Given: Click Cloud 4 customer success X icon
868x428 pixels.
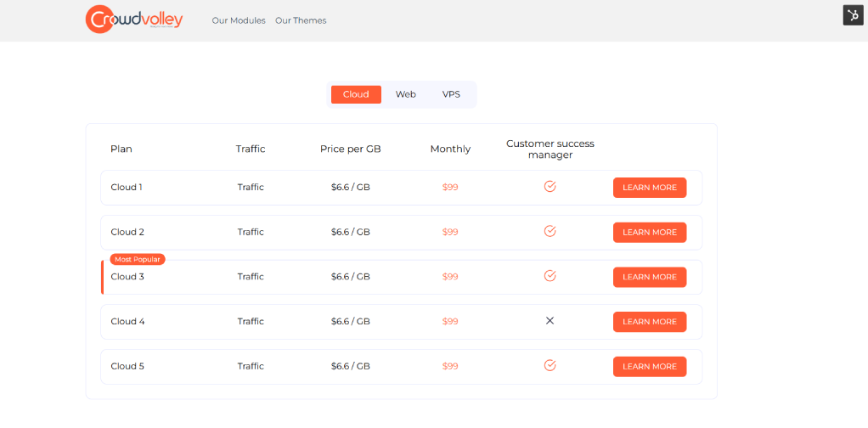Looking at the screenshot, I should [x=550, y=321].
